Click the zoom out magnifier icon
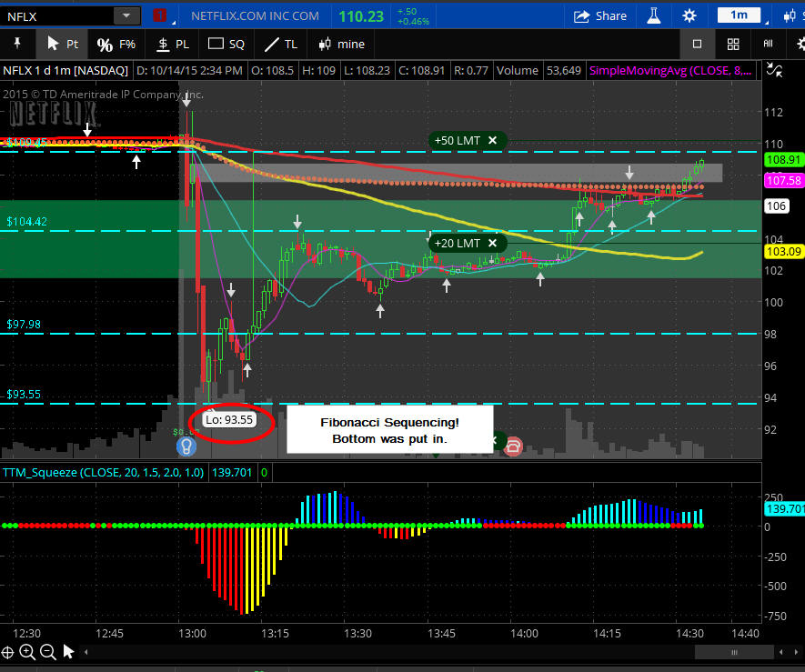Viewport: 805px width, 672px height. [x=48, y=652]
